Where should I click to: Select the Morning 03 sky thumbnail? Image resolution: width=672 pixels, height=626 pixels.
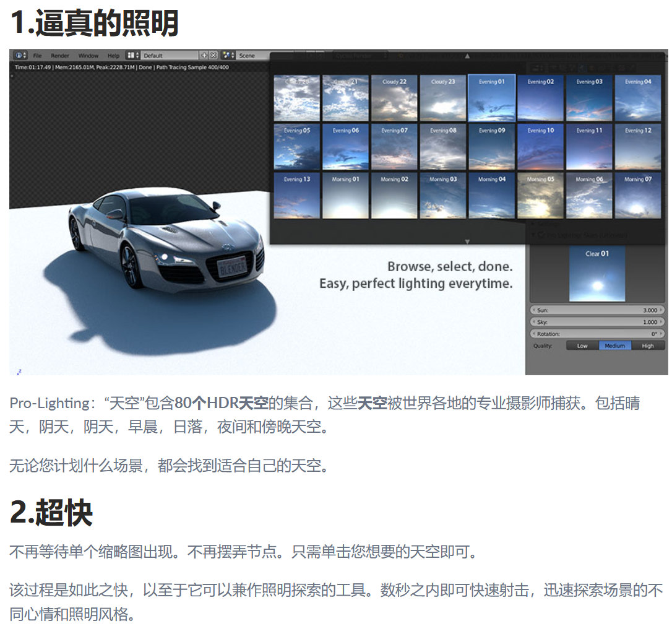[442, 196]
